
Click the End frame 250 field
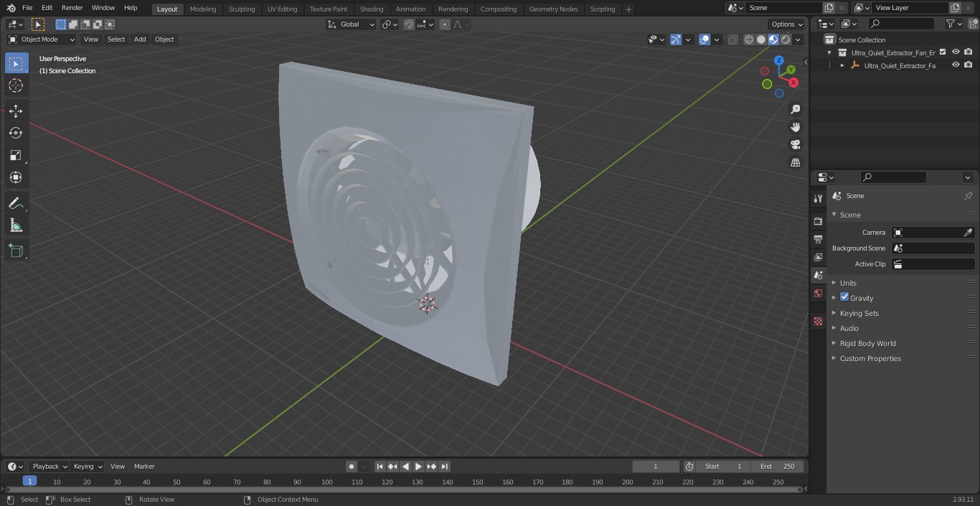(x=778, y=467)
